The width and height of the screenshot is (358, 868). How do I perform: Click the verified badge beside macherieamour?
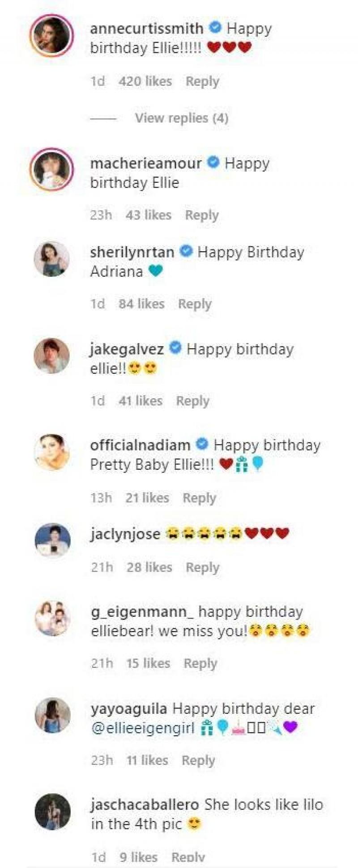pos(213,162)
